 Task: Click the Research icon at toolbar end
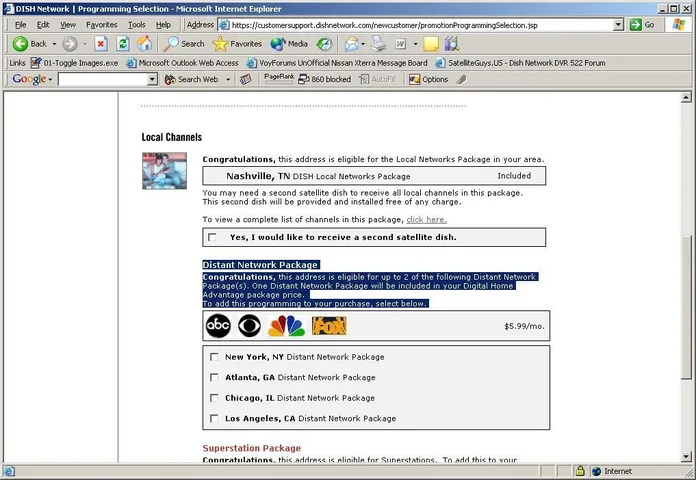[451, 44]
